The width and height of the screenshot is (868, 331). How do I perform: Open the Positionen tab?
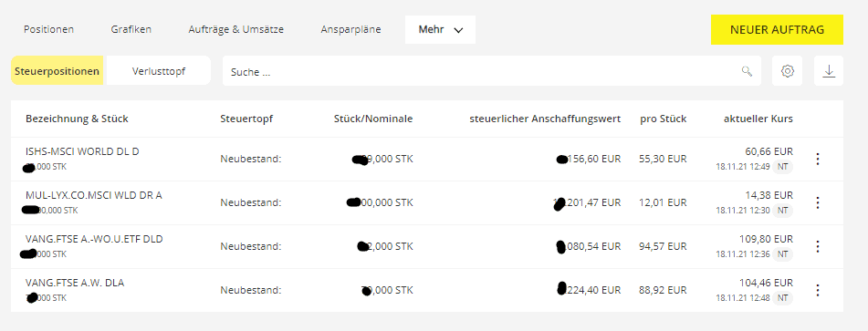[48, 29]
